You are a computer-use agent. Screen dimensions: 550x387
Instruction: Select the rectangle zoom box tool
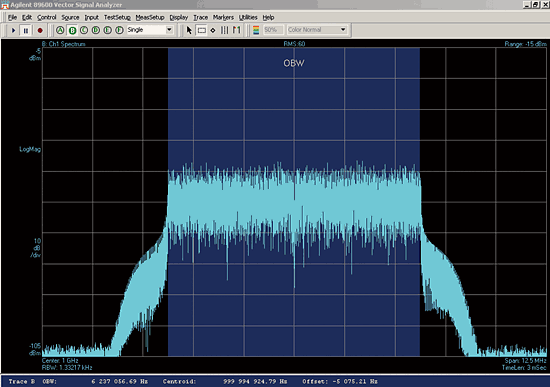tap(202, 30)
